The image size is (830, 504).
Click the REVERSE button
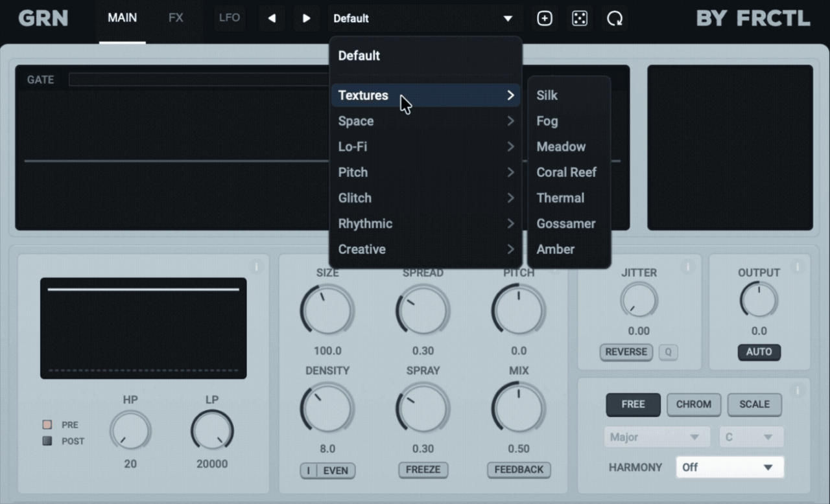tap(626, 352)
